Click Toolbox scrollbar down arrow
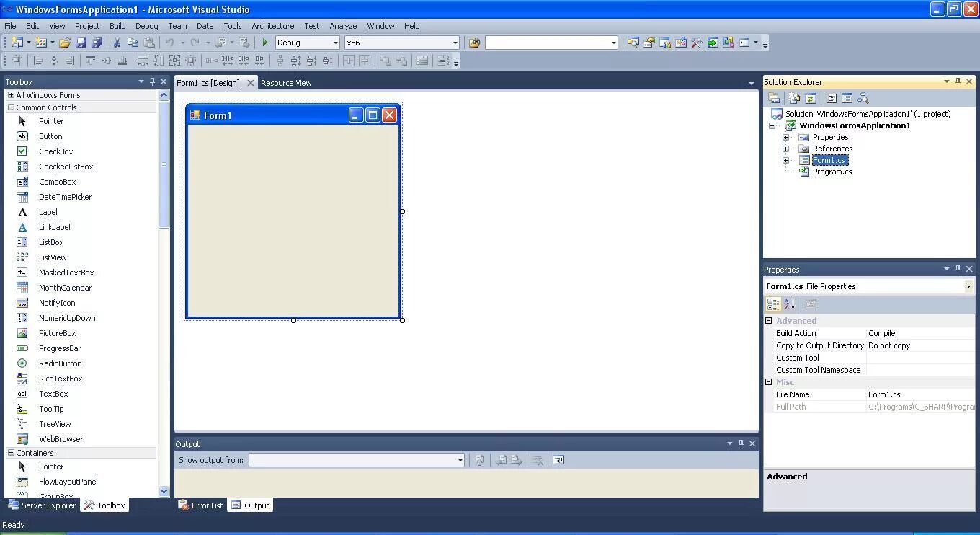Image resolution: width=980 pixels, height=535 pixels. tap(164, 491)
